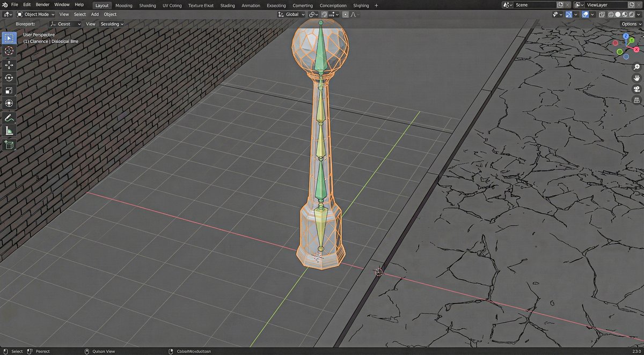Click the Add menu in viewport header
Viewport: 644px width, 355px height.
[x=94, y=14]
